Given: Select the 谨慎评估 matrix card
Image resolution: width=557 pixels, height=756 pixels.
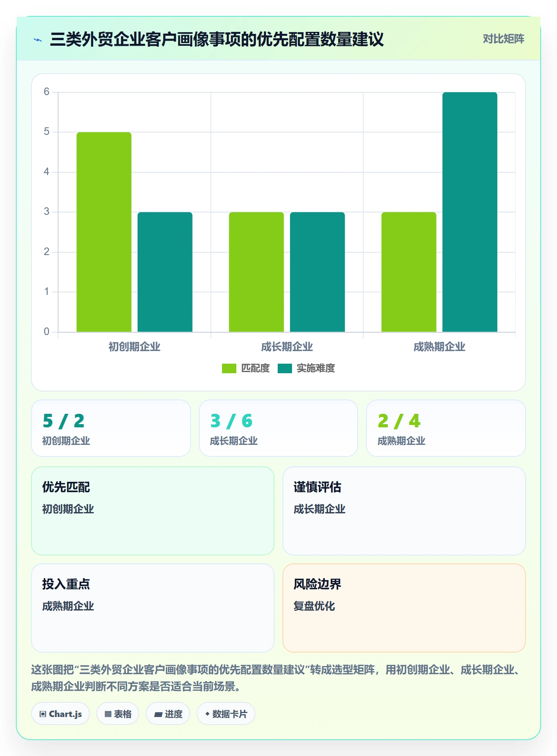Looking at the screenshot, I should 404,511.
